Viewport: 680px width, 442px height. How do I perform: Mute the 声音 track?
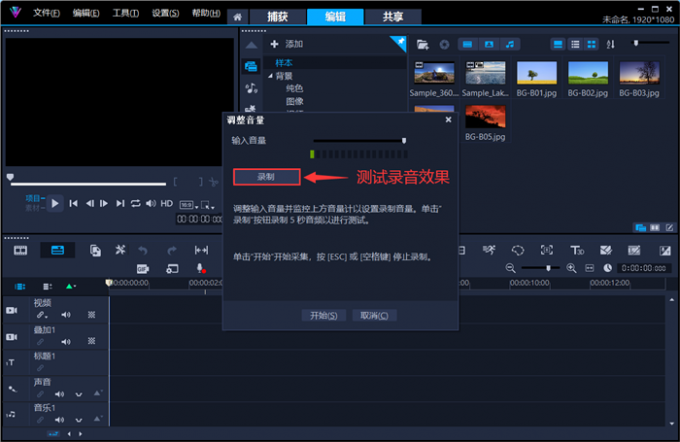59,394
